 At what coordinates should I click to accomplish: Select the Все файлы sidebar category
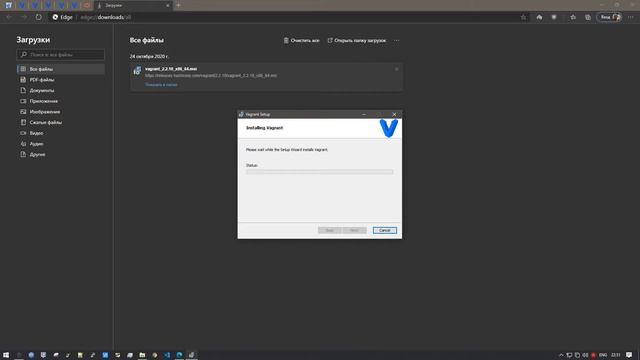[60, 69]
